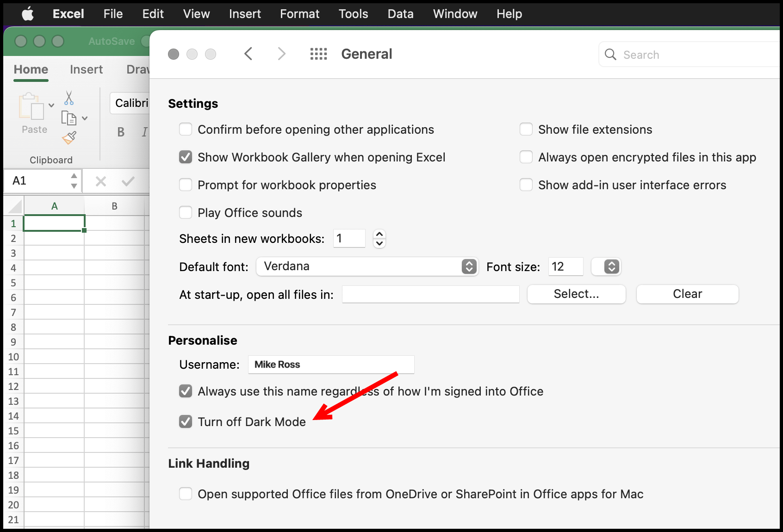Image resolution: width=783 pixels, height=532 pixels.
Task: Enable Play Office sounds
Action: tap(186, 212)
